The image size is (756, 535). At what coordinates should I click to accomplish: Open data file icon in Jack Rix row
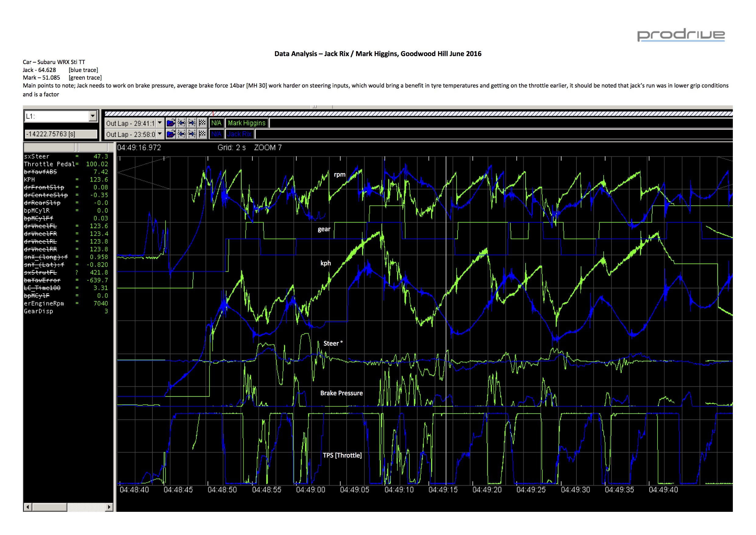point(171,134)
